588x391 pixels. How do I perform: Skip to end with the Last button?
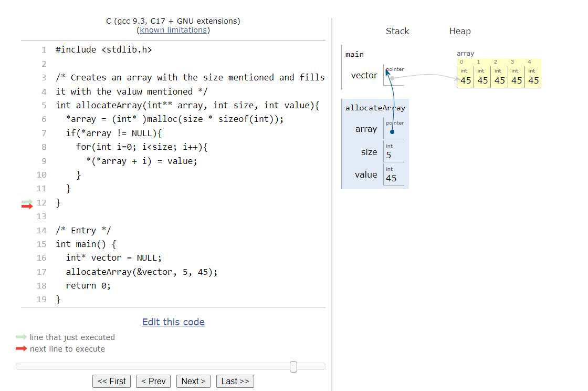235,381
